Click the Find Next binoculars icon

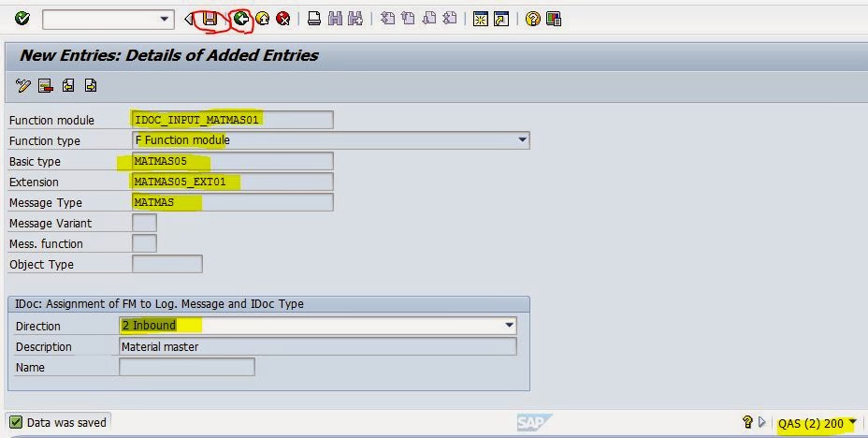[354, 19]
